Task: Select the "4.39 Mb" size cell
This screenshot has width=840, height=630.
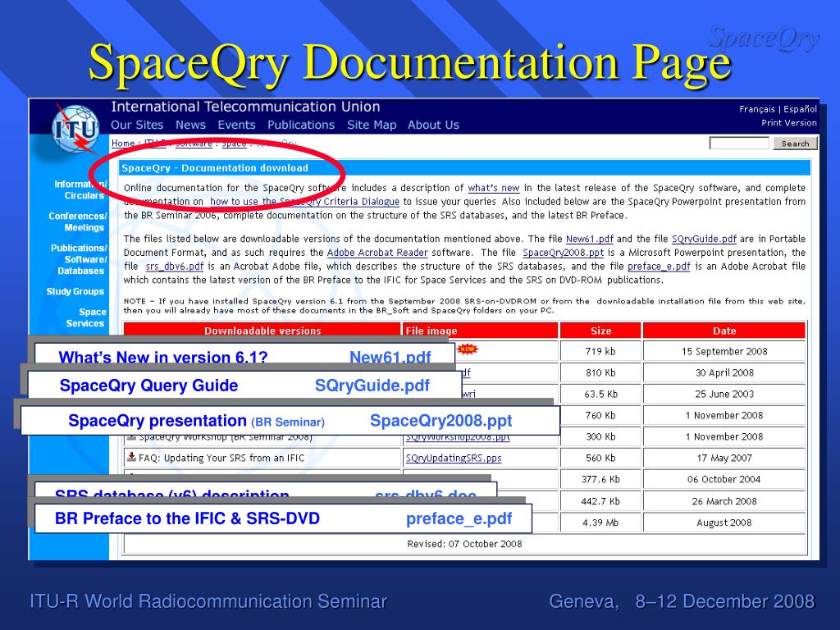Action: 600,523
